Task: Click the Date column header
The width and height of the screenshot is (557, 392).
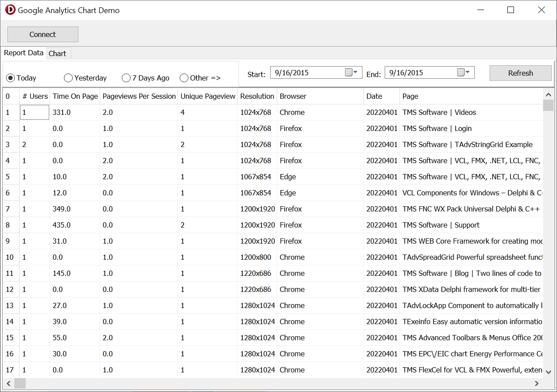Action: [382, 96]
